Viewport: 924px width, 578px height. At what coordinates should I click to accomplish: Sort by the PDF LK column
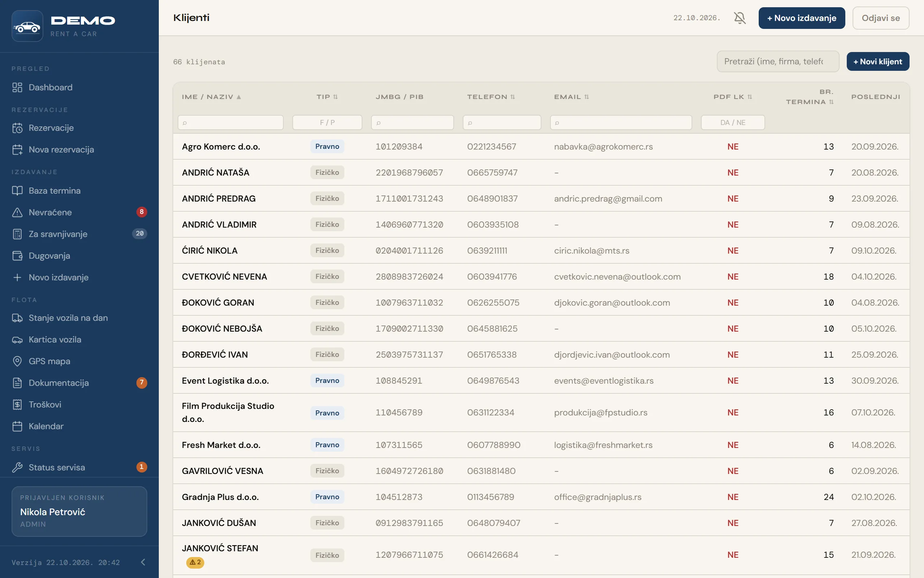pyautogui.click(x=733, y=97)
